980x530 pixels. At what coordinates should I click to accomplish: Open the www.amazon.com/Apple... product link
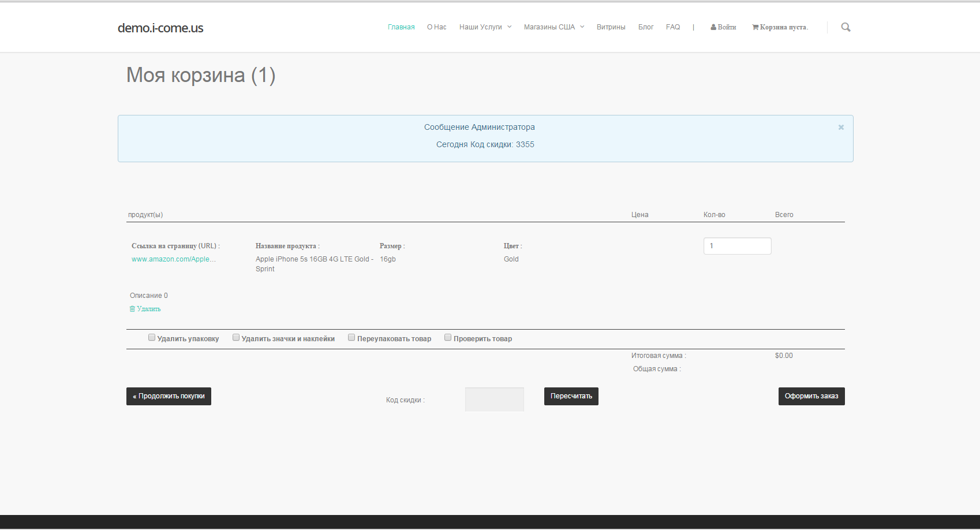pyautogui.click(x=174, y=259)
